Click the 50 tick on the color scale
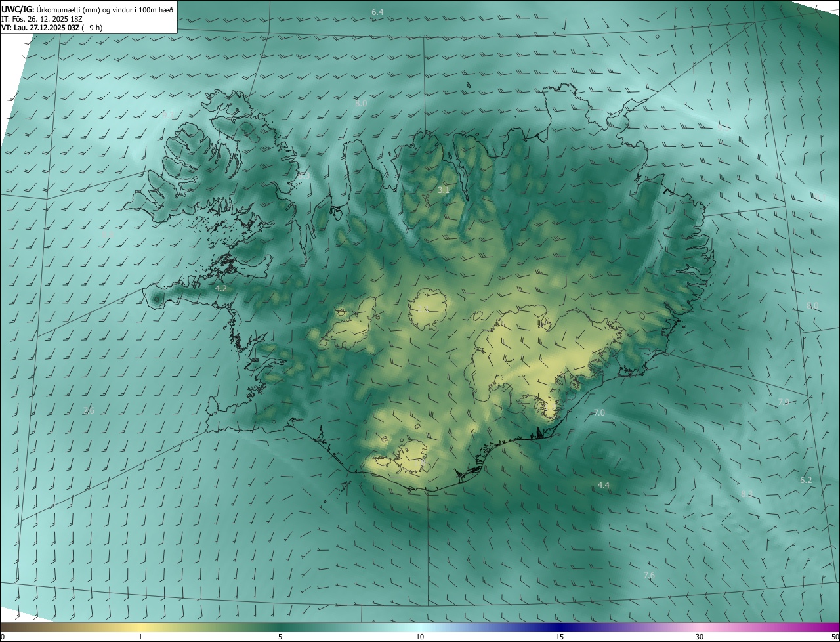The width and height of the screenshot is (840, 642). click(x=835, y=637)
